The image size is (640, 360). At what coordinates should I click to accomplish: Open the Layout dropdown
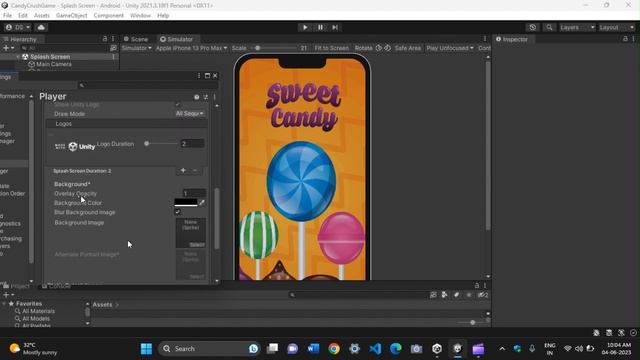616,27
